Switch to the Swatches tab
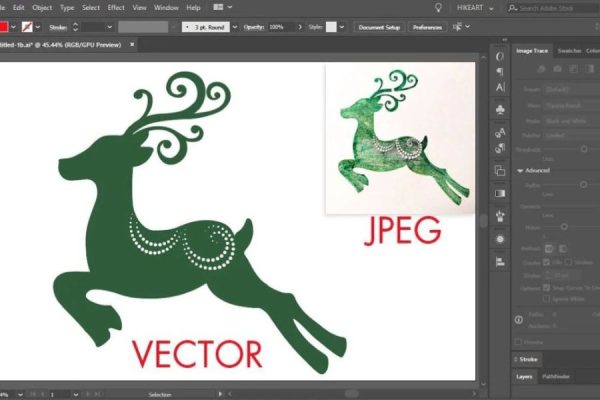The image size is (600, 400). pos(569,49)
